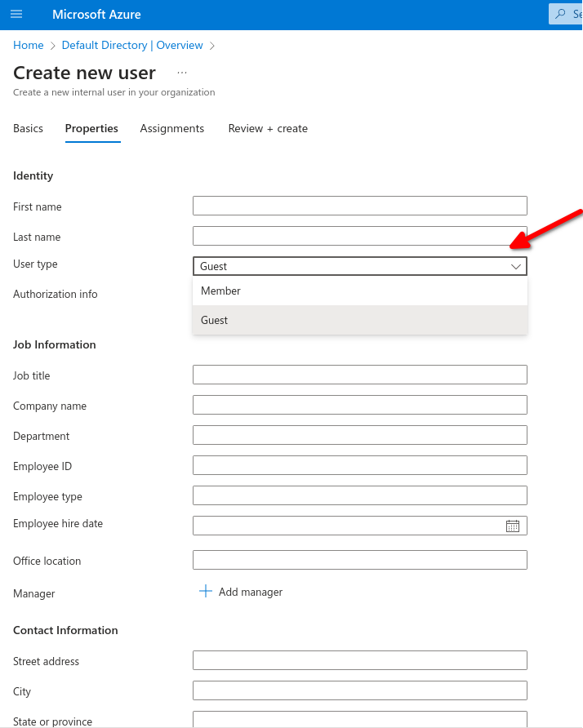Click the plus icon beside Add manager
The width and height of the screenshot is (583, 728).
coord(206,592)
